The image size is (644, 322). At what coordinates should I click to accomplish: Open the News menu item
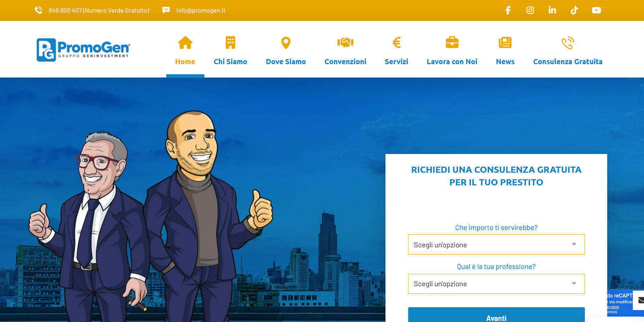pos(505,62)
